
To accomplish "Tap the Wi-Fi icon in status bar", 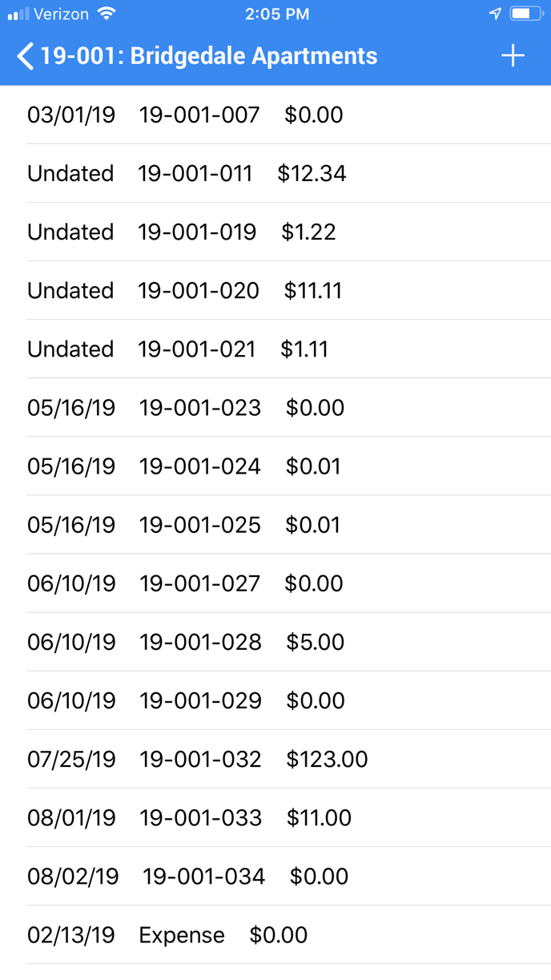I will coord(106,14).
